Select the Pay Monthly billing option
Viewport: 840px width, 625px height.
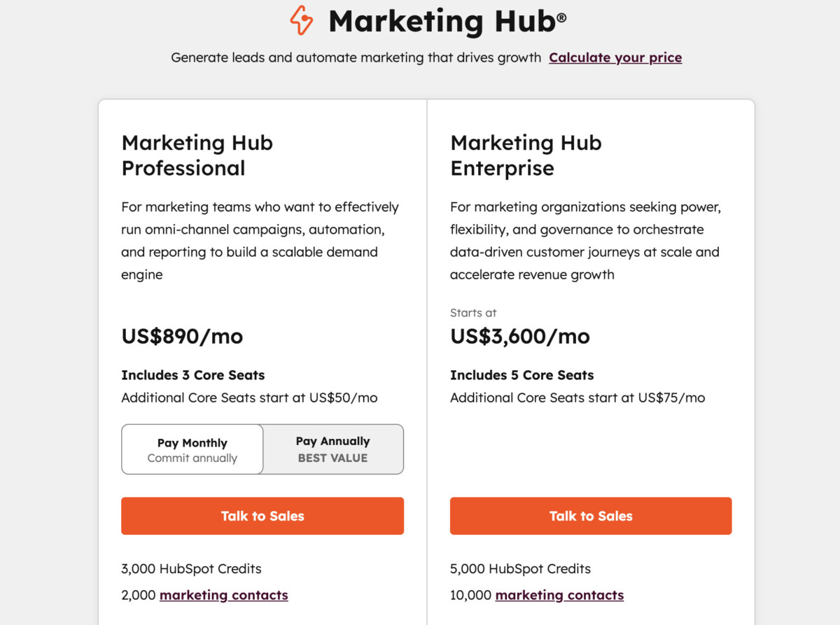click(x=192, y=449)
